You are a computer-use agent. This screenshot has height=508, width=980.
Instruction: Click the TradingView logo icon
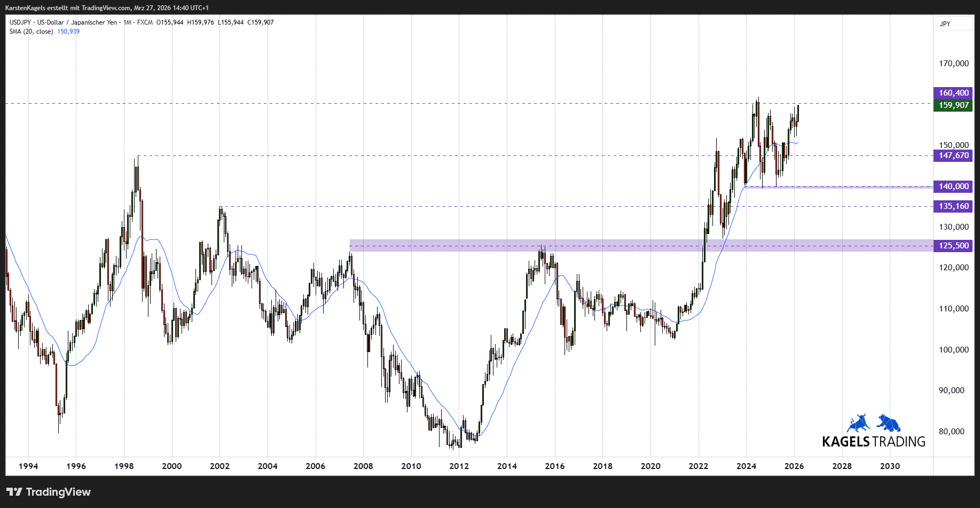[x=14, y=492]
